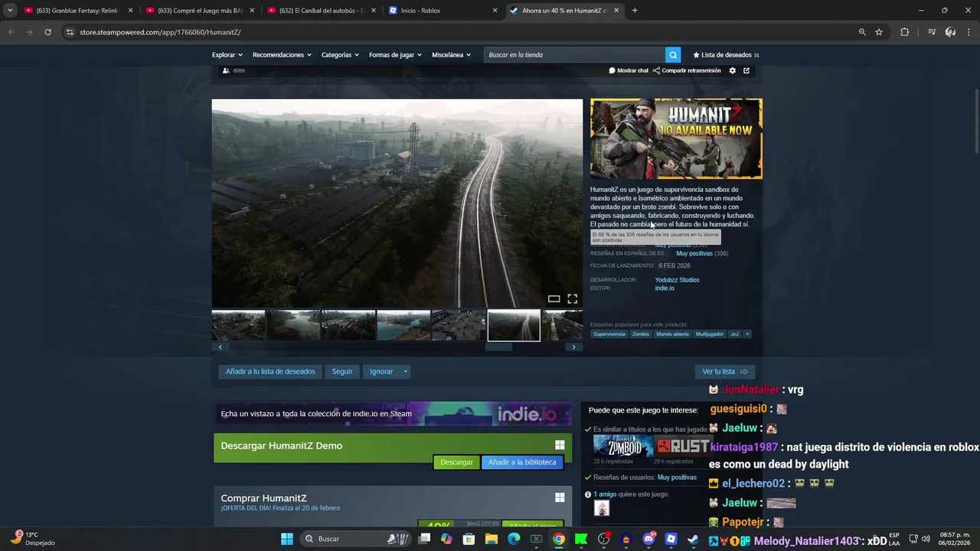Image resolution: width=980 pixels, height=551 pixels.
Task: Select the JcJ tag
Action: tap(734, 334)
